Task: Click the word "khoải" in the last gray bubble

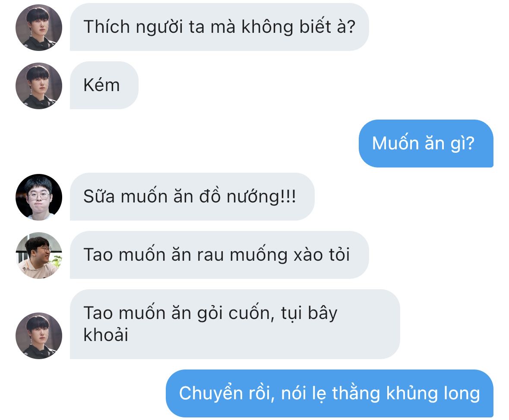Action: tap(106, 335)
